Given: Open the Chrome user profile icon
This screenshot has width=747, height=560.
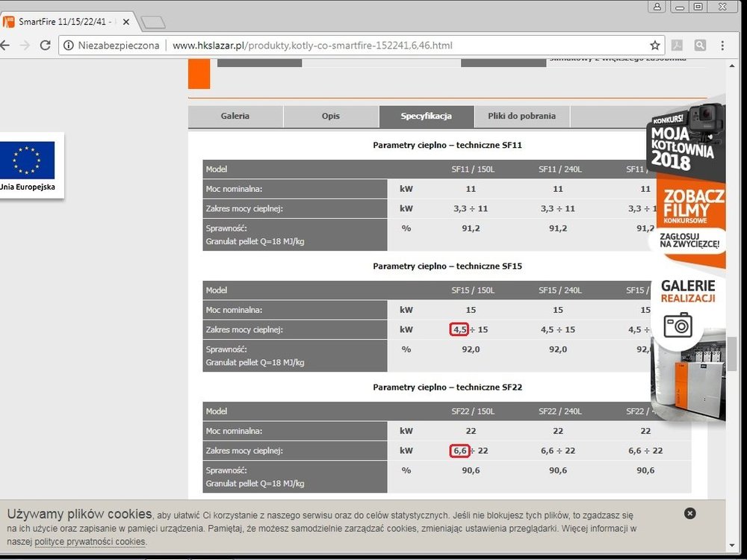Looking at the screenshot, I should [x=657, y=7].
